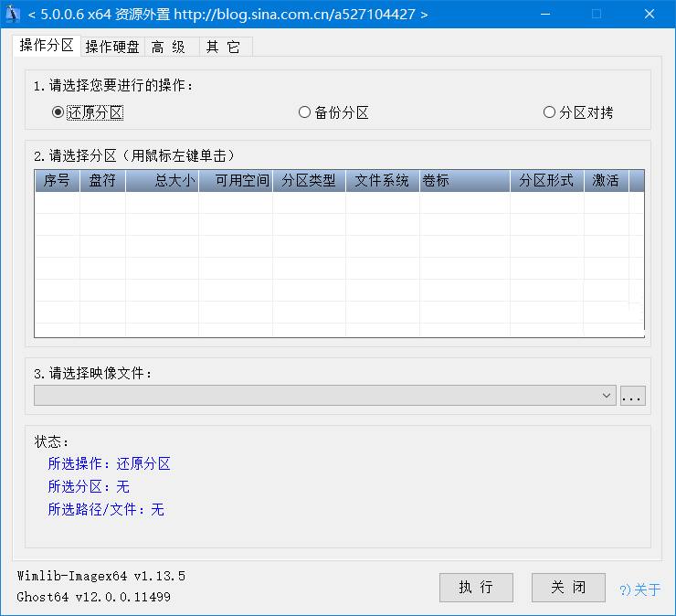676x616 pixels.
Task: Click the app icon in title bar
Action: click(x=14, y=15)
